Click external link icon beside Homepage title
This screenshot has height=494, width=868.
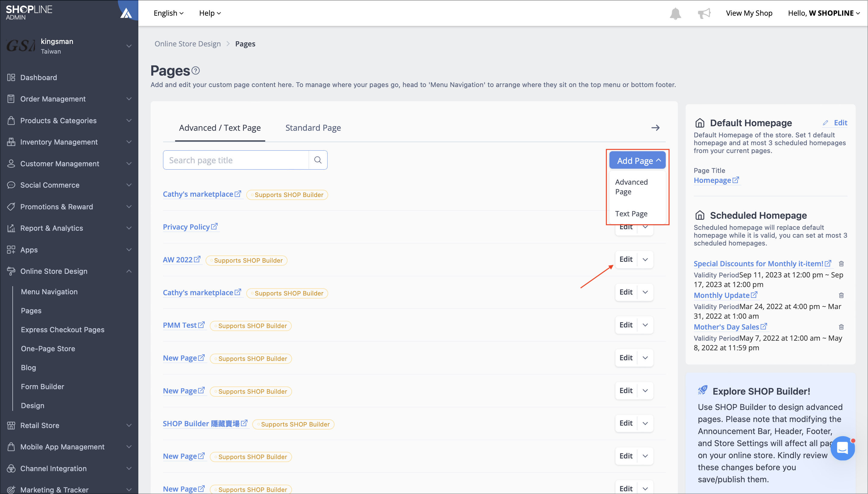[736, 180]
